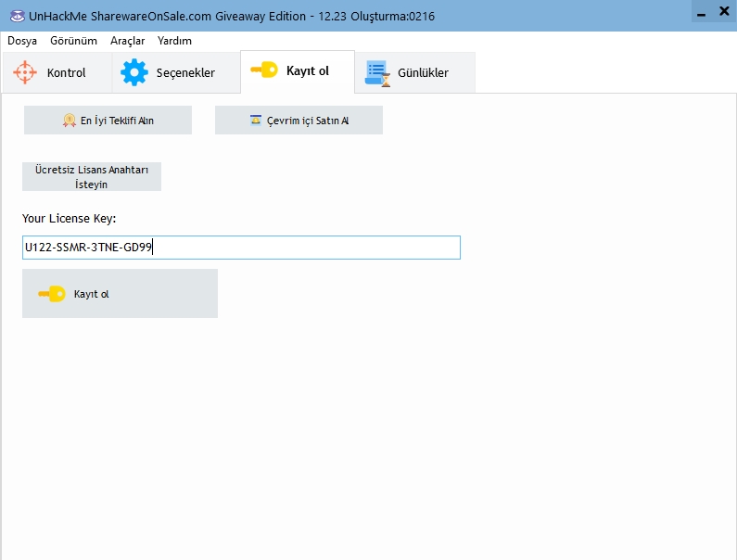The width and height of the screenshot is (737, 560).
Task: Close the UnHackMe window
Action: click(724, 11)
